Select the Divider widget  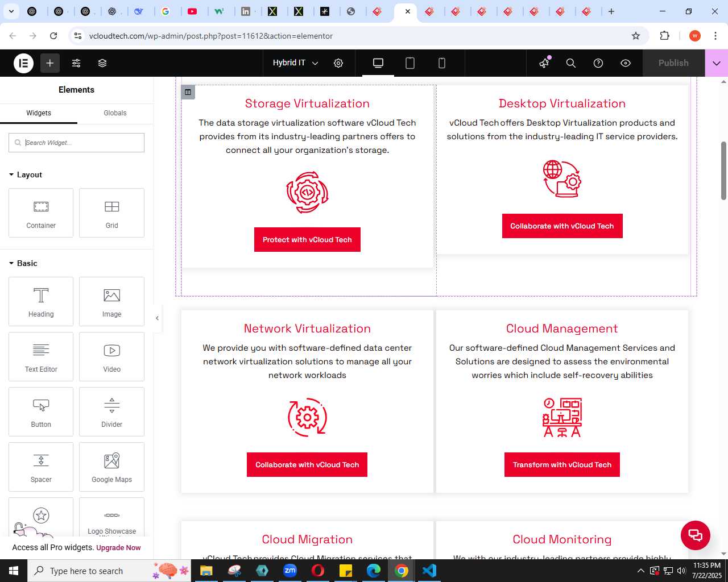[x=111, y=411]
